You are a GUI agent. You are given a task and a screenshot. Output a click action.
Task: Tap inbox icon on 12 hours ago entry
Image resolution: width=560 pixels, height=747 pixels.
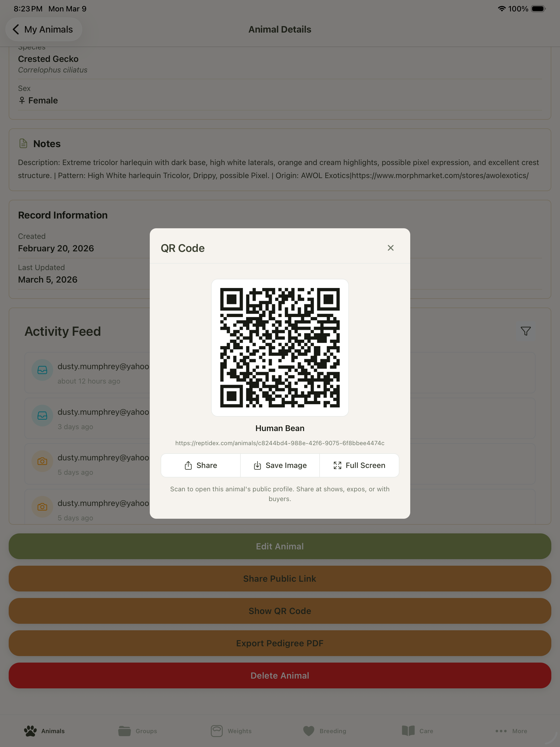pyautogui.click(x=42, y=370)
